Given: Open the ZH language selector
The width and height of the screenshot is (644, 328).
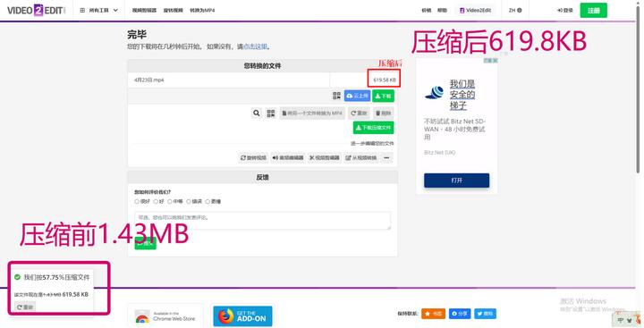Looking at the screenshot, I should 515,10.
